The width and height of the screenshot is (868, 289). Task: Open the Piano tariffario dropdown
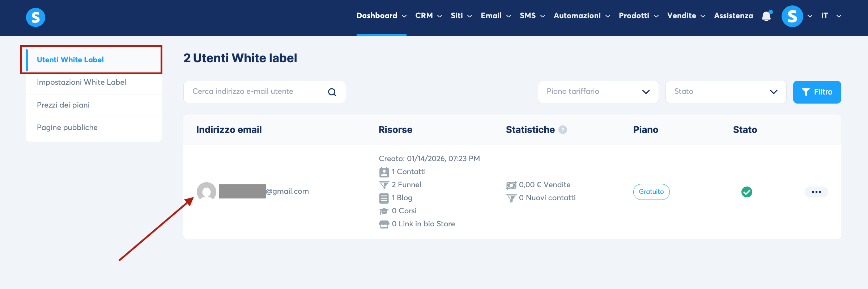(x=598, y=92)
